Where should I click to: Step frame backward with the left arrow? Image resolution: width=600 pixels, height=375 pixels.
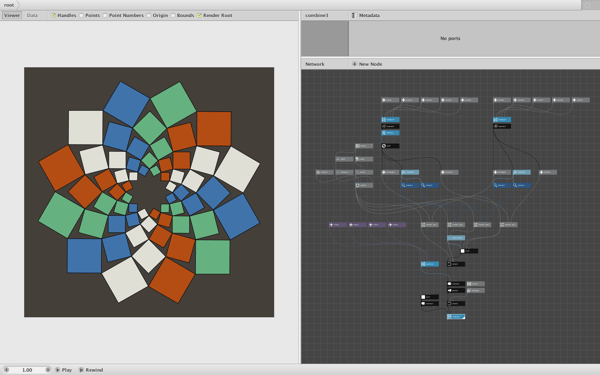pos(7,370)
